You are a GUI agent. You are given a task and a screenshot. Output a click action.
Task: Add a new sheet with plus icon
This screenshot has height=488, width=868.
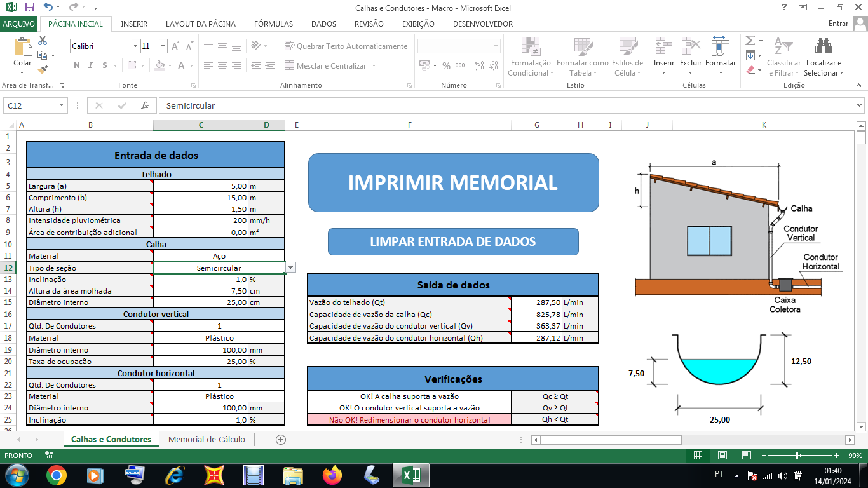tap(281, 439)
